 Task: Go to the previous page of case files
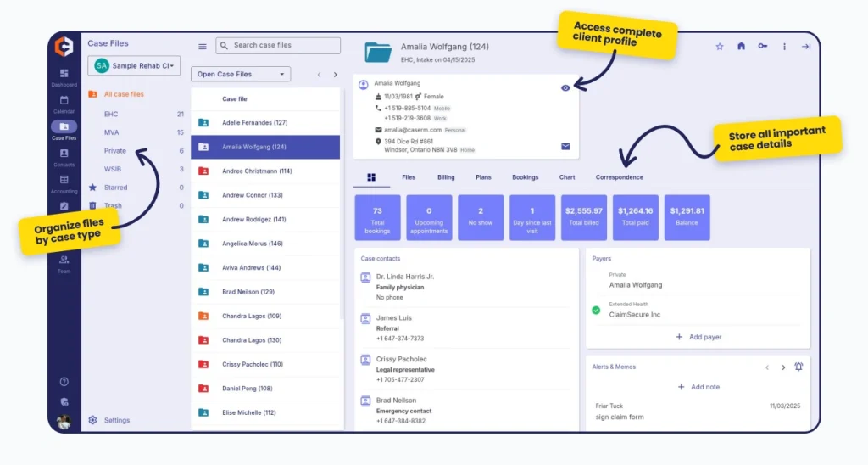coord(320,75)
